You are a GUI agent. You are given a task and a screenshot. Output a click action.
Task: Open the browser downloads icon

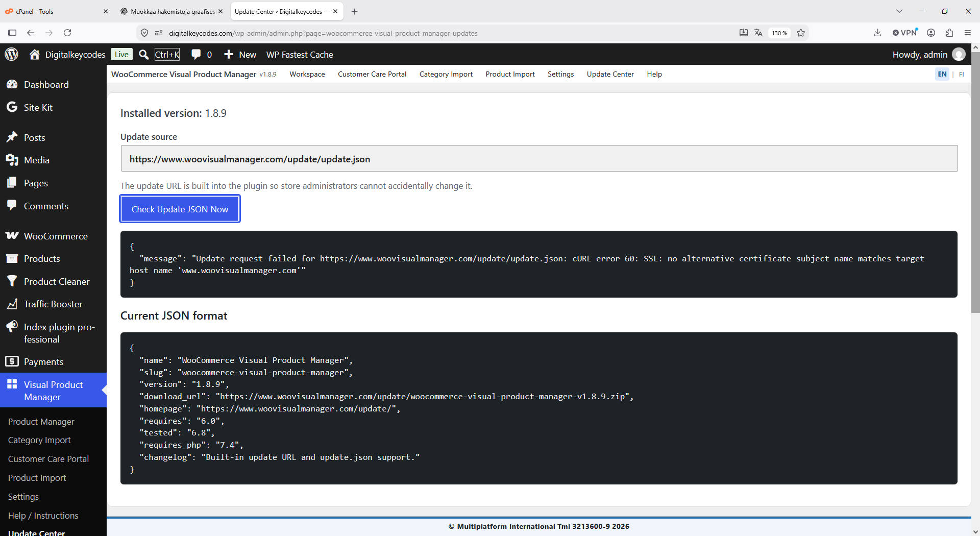click(877, 33)
